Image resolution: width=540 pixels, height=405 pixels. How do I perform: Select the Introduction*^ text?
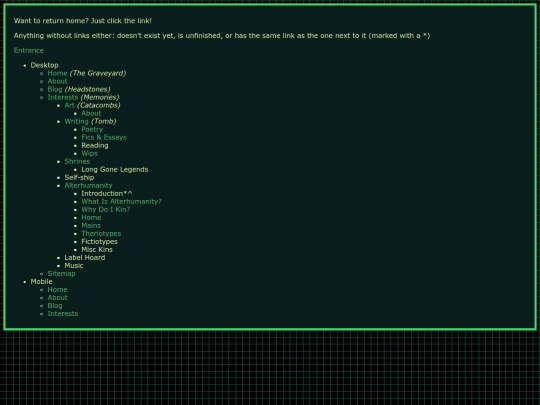[107, 194]
